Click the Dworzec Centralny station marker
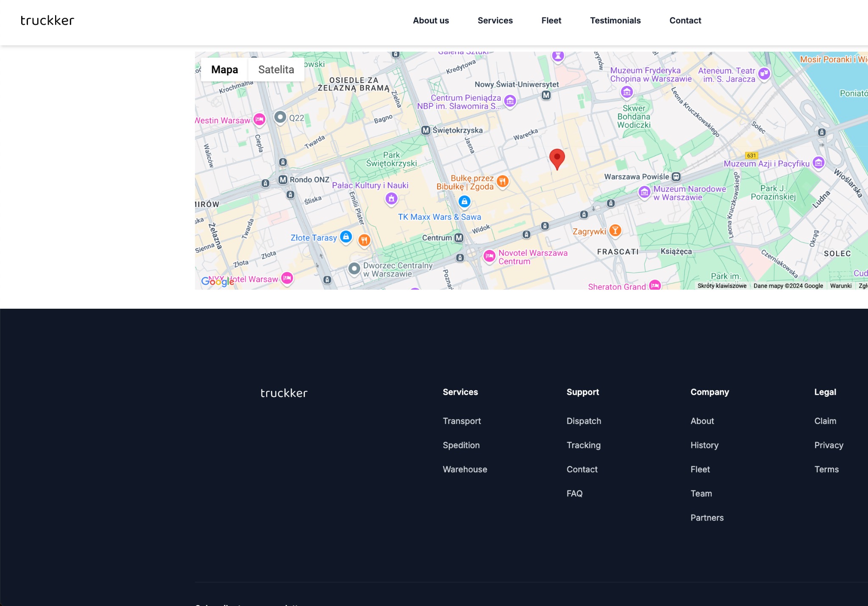This screenshot has height=606, width=868. coord(354,268)
